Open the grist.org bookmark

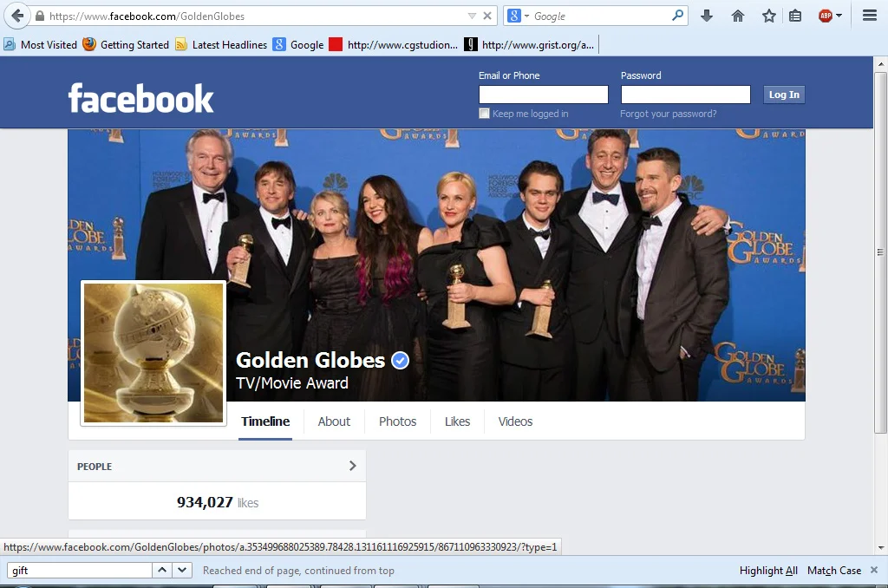[x=529, y=45]
